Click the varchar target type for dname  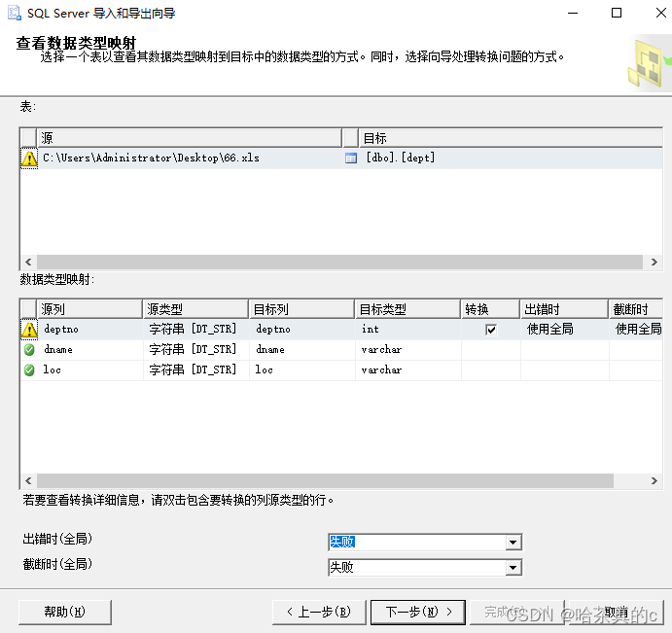coord(408,350)
